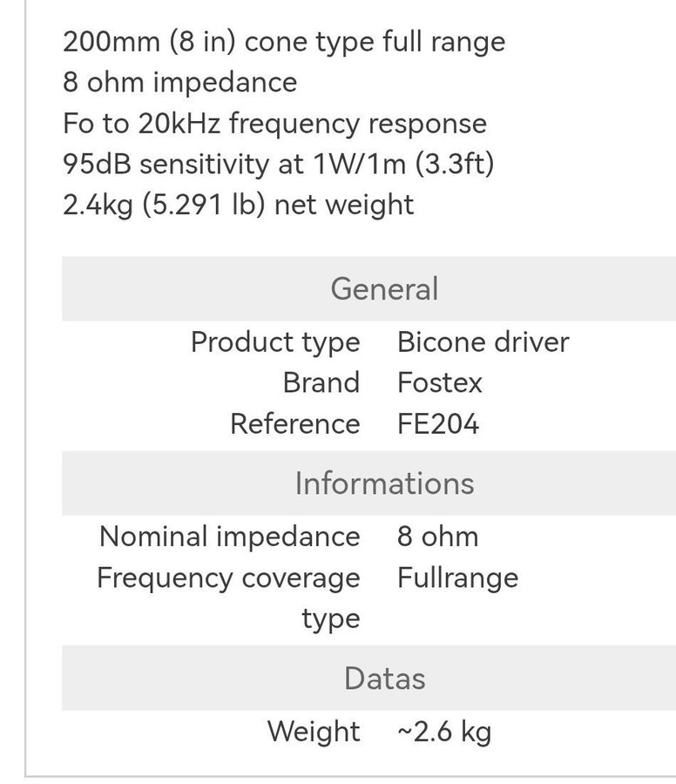
Task: Select the "2.4kg (5.291 lb) net weight" line
Action: click(x=238, y=205)
